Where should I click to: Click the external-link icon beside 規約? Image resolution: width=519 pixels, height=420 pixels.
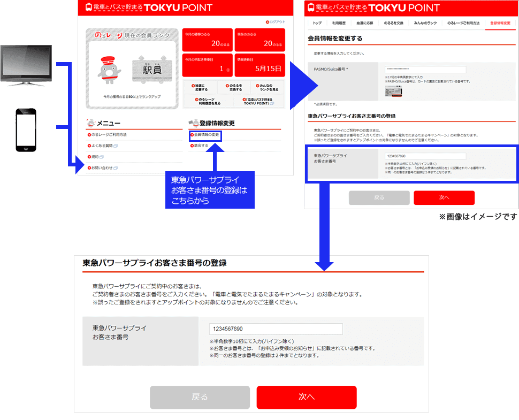click(102, 157)
